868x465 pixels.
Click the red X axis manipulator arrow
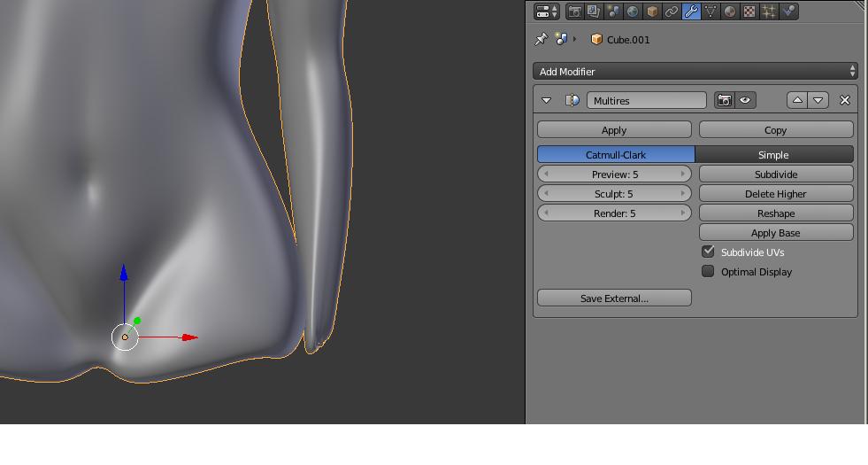[190, 337]
